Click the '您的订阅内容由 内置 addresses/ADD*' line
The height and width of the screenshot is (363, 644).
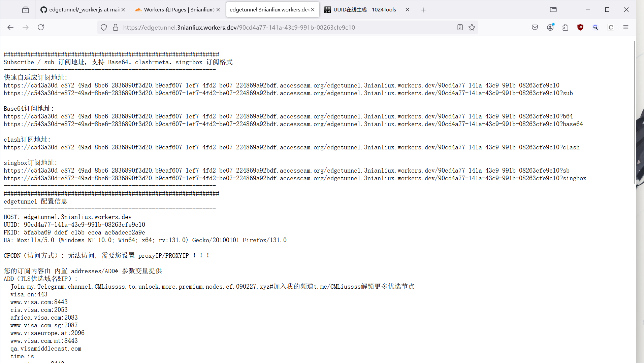(x=83, y=271)
